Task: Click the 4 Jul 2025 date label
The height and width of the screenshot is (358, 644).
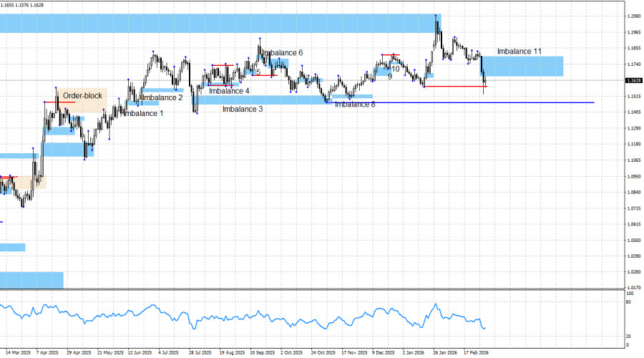Action: click(168, 353)
